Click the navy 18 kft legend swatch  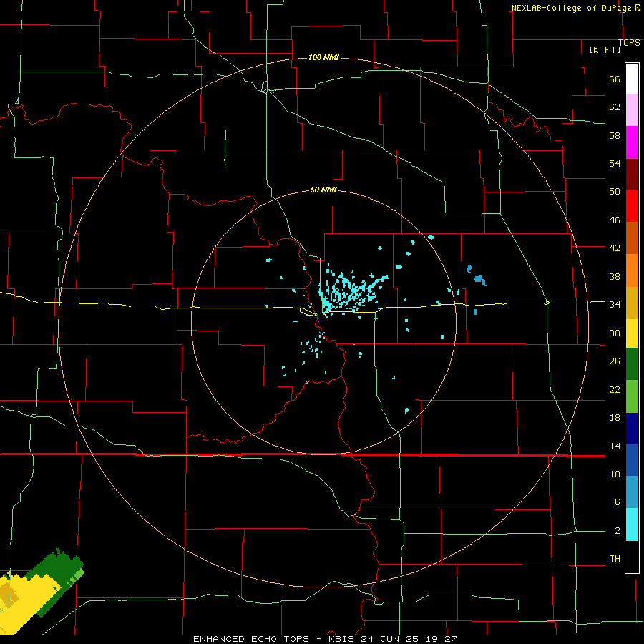tap(632, 429)
